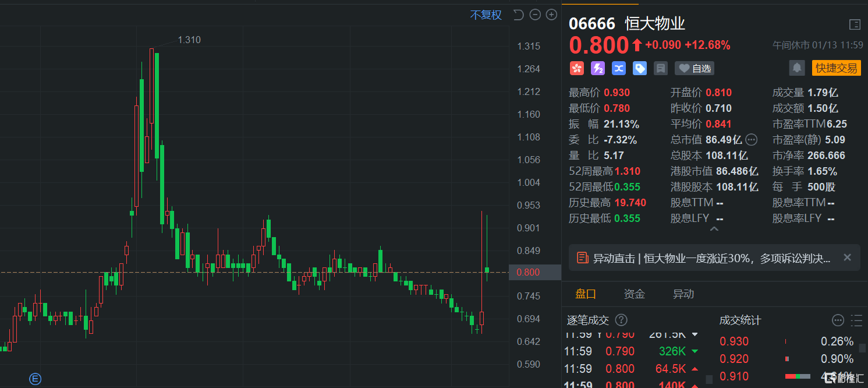This screenshot has height=388, width=868.
Task: Click the orange news document icon
Action: pyautogui.click(x=582, y=258)
